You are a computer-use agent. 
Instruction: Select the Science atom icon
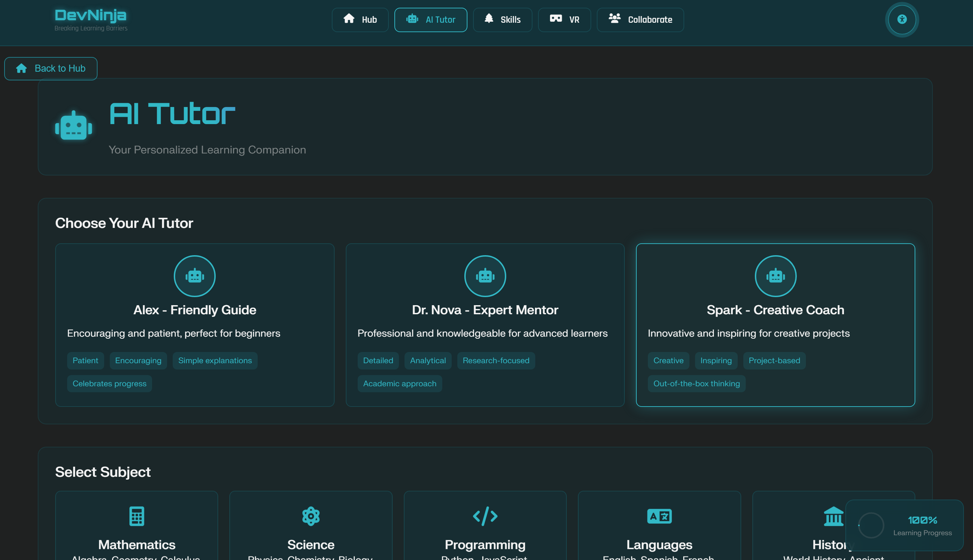pos(311,516)
